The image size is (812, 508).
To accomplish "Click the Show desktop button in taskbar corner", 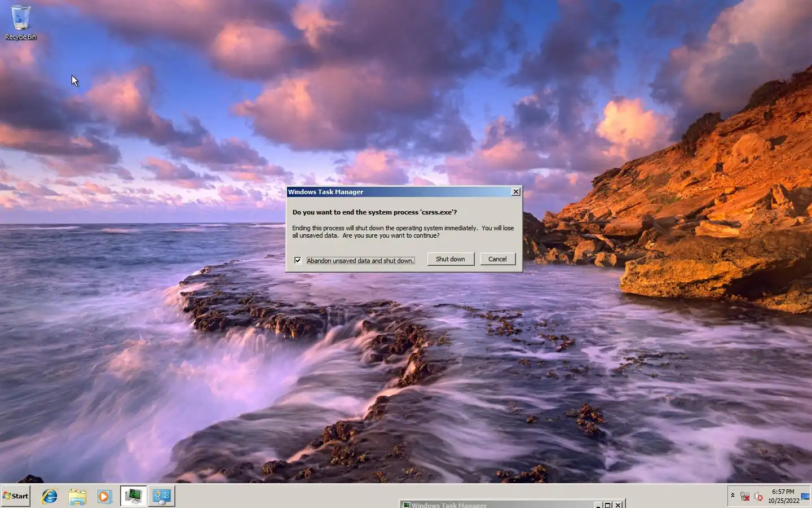I will [x=806, y=496].
